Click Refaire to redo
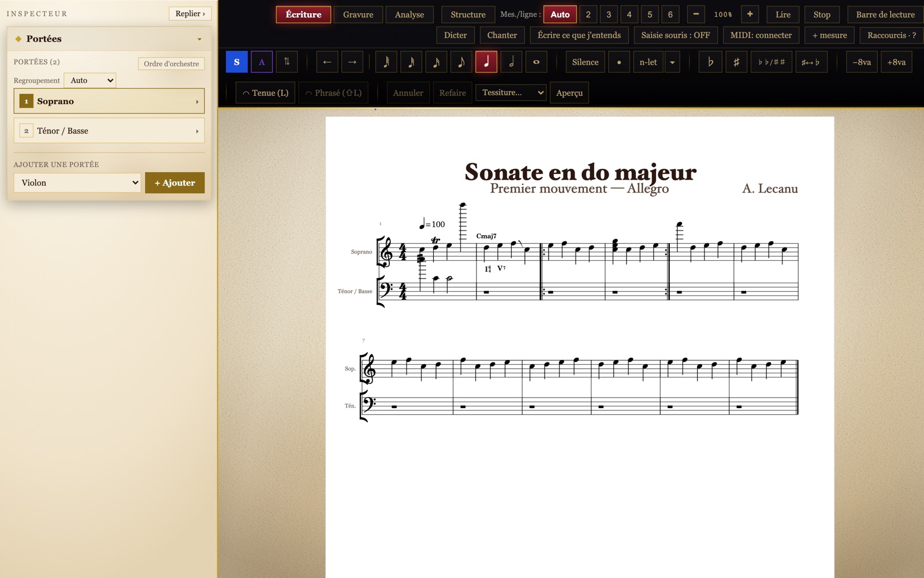Image resolution: width=924 pixels, height=578 pixels. (x=452, y=92)
